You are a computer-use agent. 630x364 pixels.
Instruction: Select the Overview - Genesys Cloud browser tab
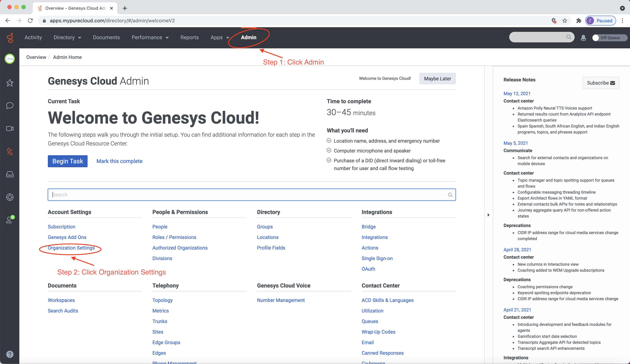coord(75,8)
